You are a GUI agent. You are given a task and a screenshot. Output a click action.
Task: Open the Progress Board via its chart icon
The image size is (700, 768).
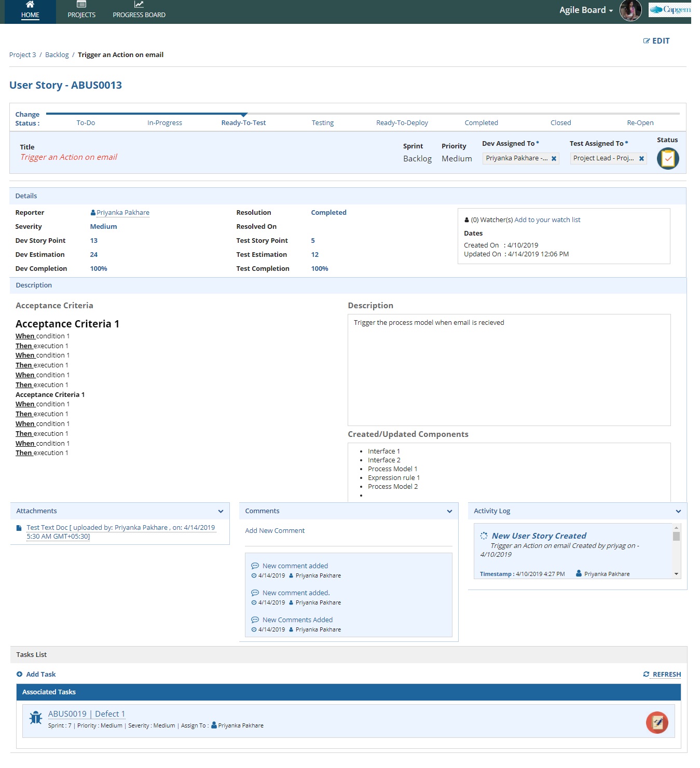[138, 4]
